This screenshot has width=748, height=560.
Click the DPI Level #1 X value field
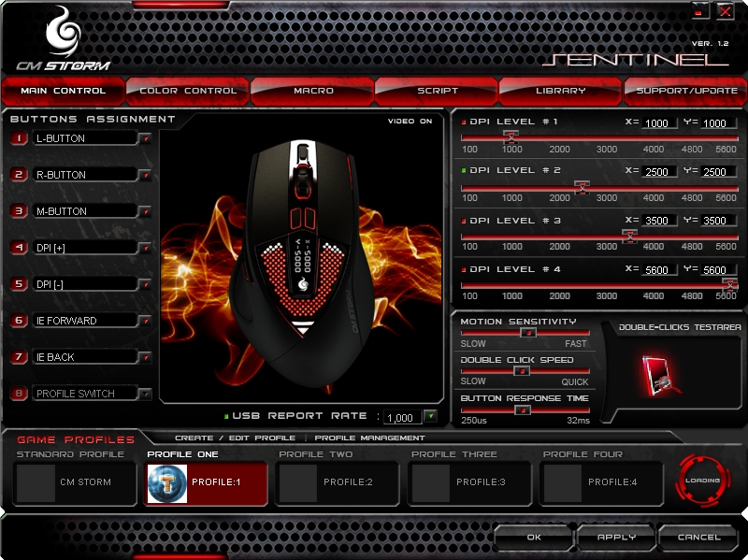pyautogui.click(x=659, y=123)
